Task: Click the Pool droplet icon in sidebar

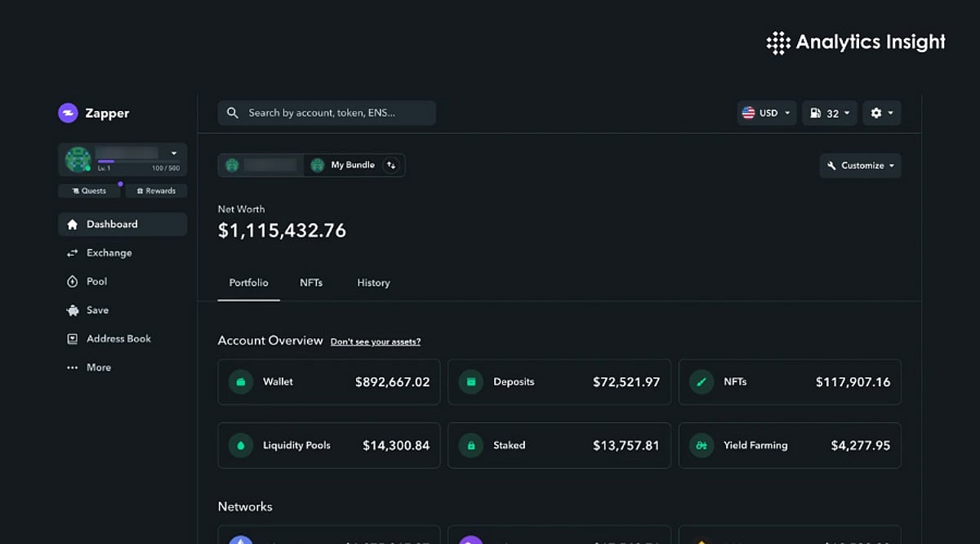Action: click(72, 281)
